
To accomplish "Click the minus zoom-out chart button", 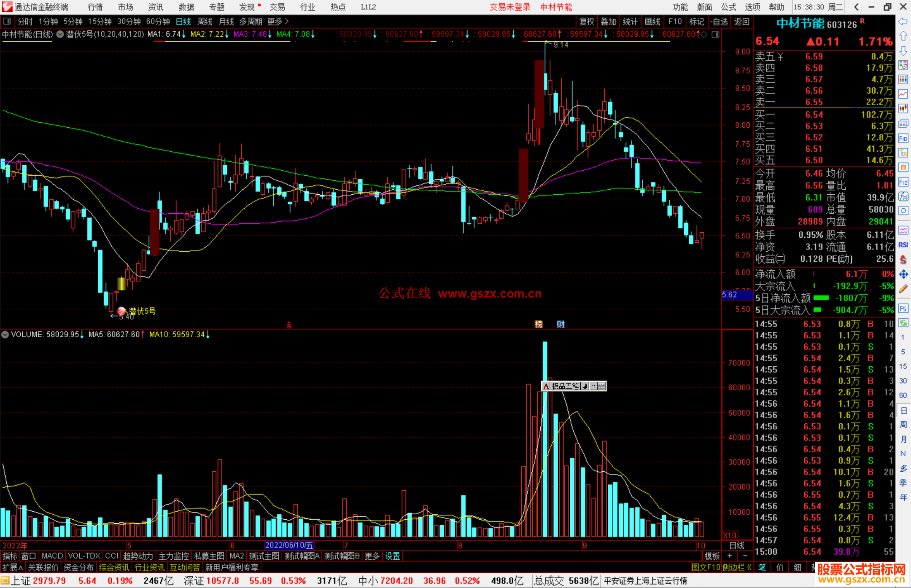I will point(745,556).
